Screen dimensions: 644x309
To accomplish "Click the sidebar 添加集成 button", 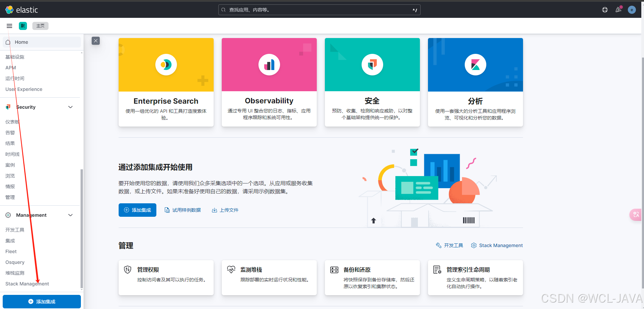I will click(x=42, y=302).
